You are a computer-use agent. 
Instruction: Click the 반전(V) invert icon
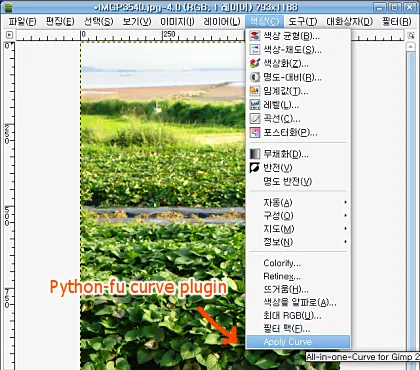click(255, 168)
